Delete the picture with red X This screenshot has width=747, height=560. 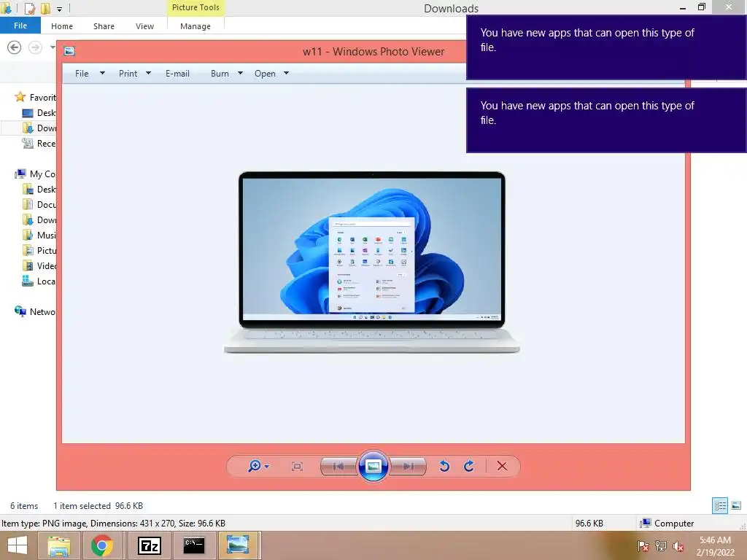[x=502, y=466]
